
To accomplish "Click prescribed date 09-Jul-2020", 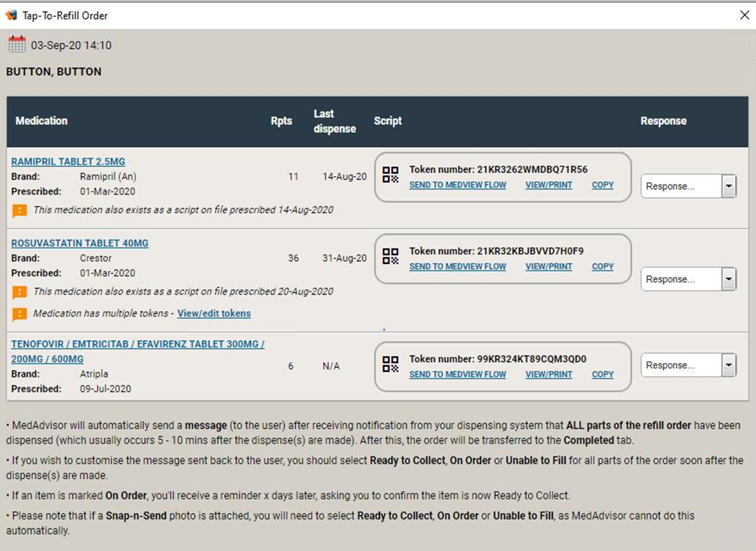I will pyautogui.click(x=106, y=389).
